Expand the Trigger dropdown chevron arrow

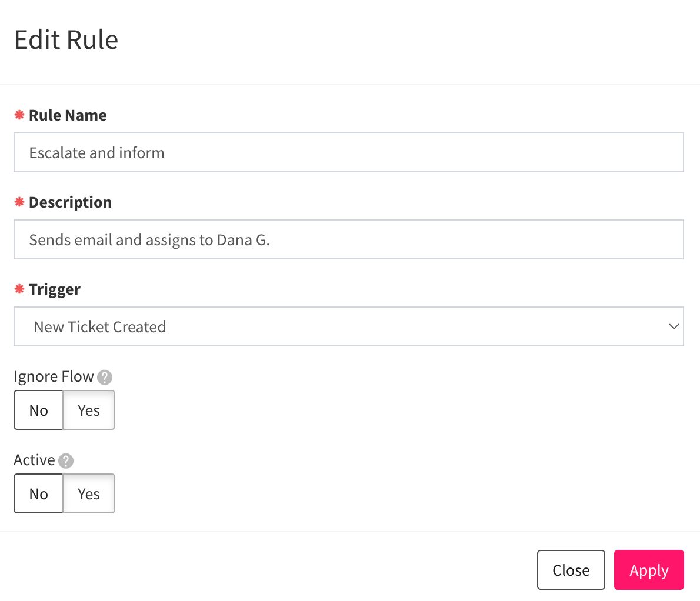[x=674, y=326]
